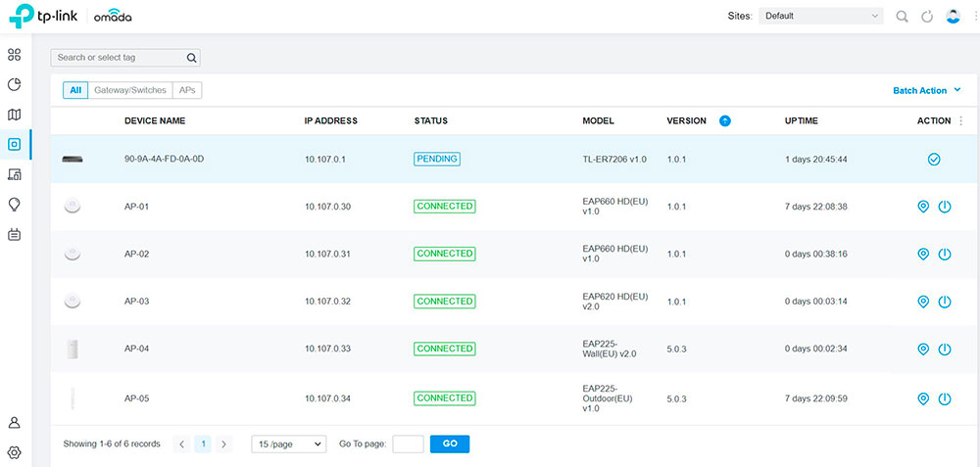Viewport: 980px width, 467px height.
Task: Reboot device AP-02
Action: pyautogui.click(x=945, y=255)
